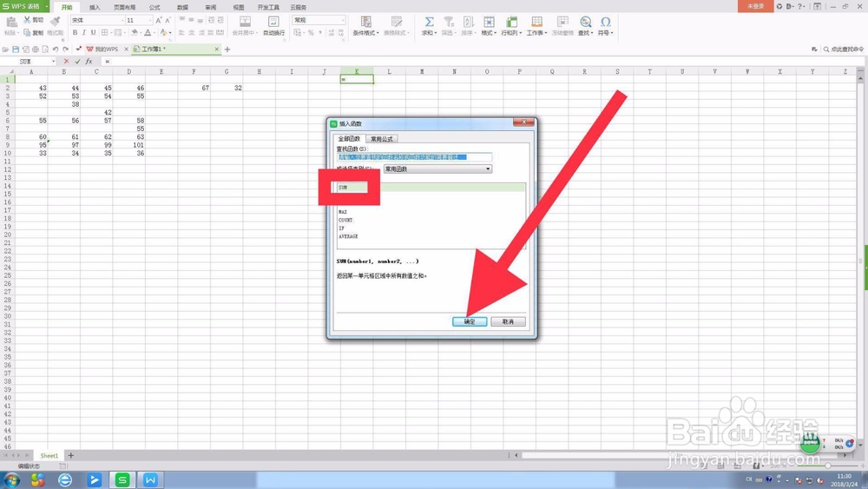Viewport: 868px width, 489px height.
Task: Toggle italic formatting
Action: (x=83, y=33)
